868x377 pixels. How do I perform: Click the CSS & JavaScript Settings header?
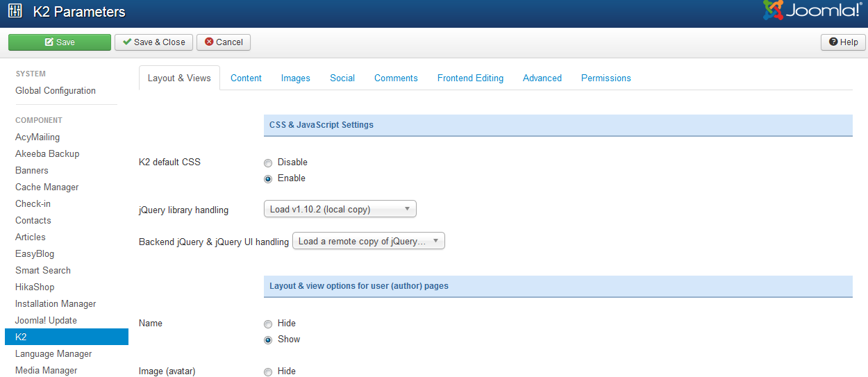point(558,125)
